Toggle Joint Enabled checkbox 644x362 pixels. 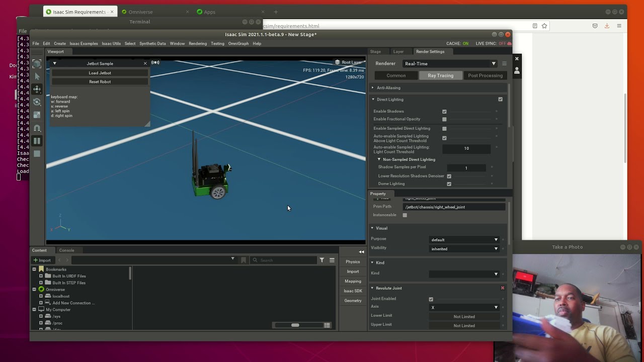(431, 299)
